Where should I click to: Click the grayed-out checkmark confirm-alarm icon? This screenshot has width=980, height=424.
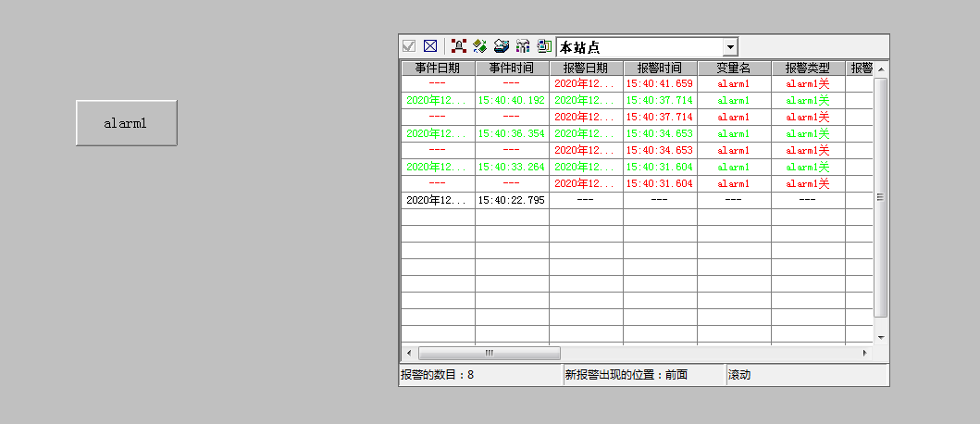[409, 46]
